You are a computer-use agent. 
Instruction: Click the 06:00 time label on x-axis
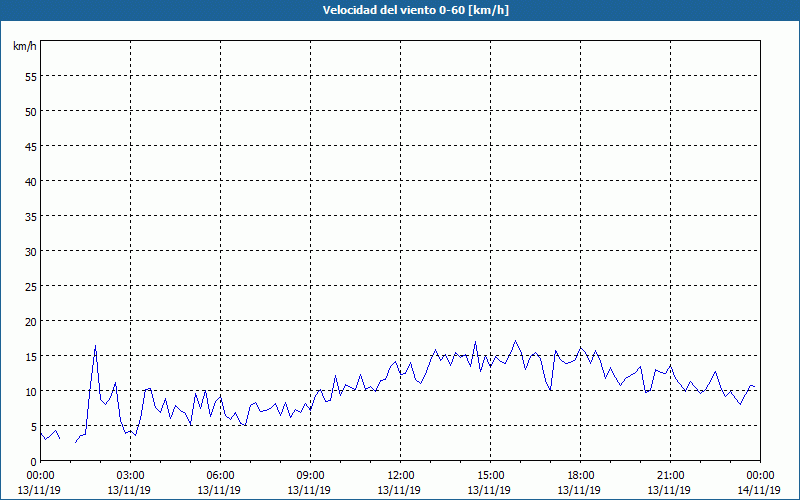(x=220, y=476)
